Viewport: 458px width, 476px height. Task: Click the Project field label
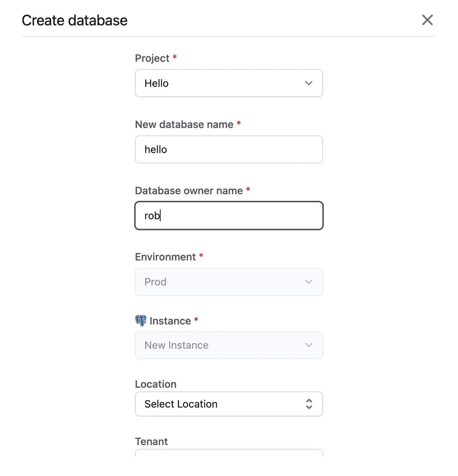152,58
